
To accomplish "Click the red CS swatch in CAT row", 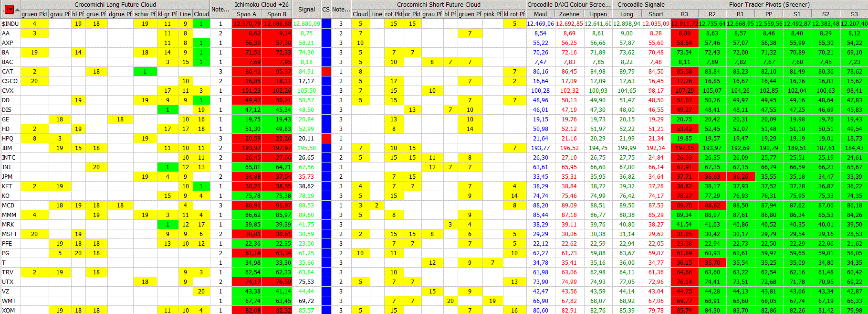I will pos(326,71).
